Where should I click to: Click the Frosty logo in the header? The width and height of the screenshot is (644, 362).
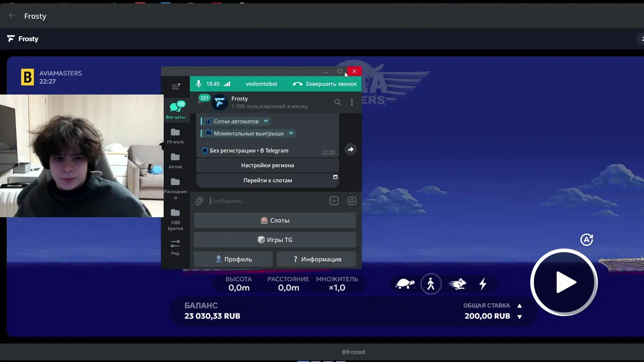(23, 39)
